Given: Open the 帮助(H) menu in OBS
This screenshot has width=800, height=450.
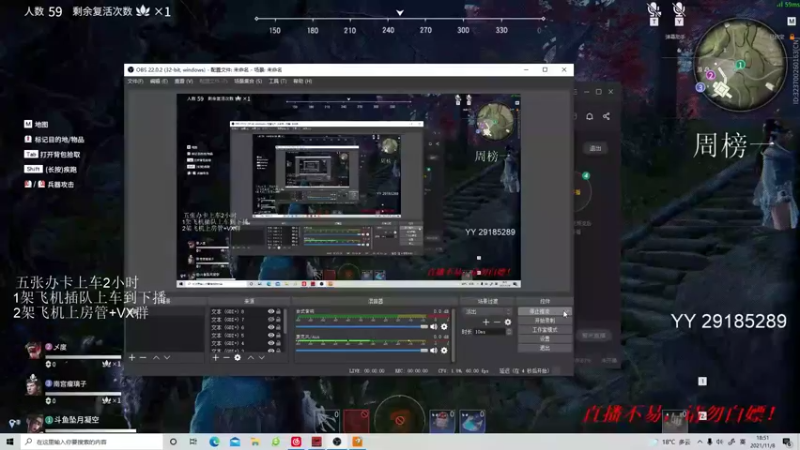Looking at the screenshot, I should pyautogui.click(x=303, y=81).
